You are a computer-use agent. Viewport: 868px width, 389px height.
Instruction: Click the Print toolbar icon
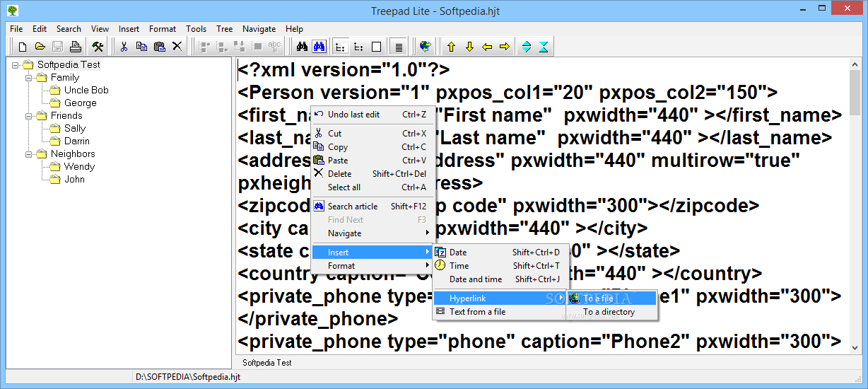tap(75, 47)
